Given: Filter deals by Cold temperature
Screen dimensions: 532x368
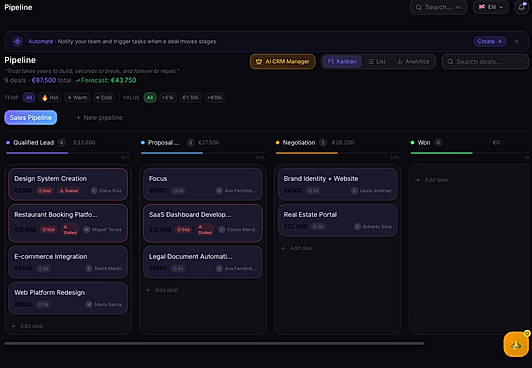Looking at the screenshot, I should [x=104, y=98].
